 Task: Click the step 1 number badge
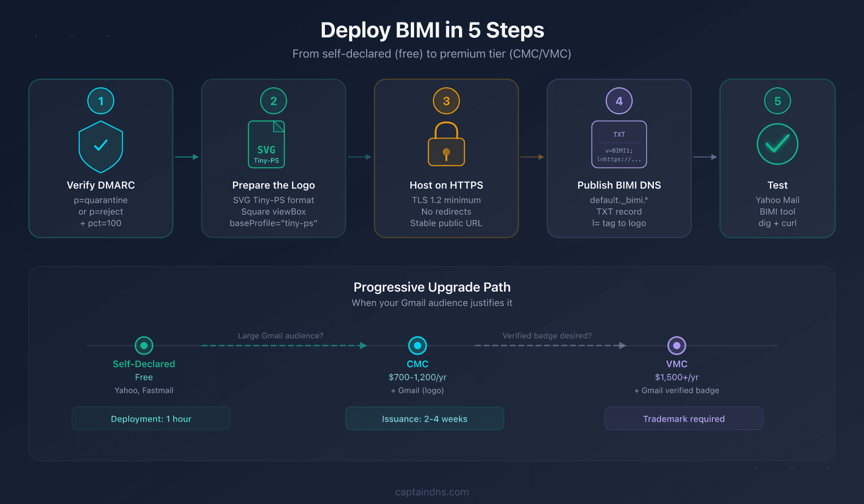coord(100,101)
